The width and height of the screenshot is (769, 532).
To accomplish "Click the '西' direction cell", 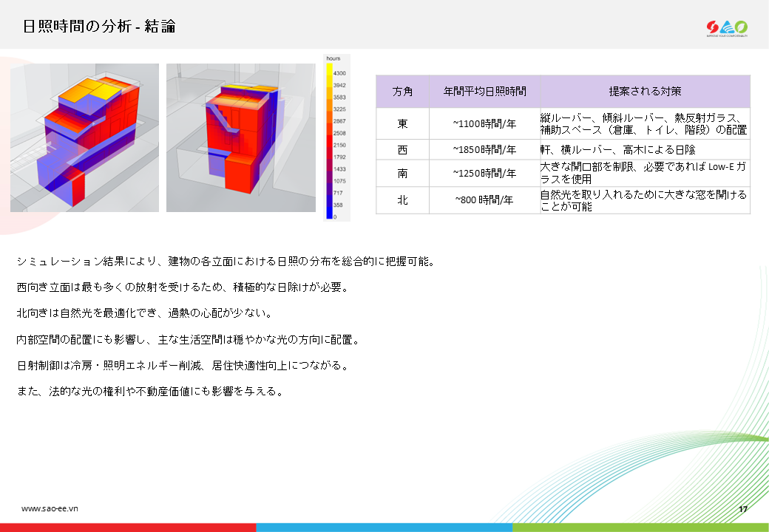I will tap(403, 150).
